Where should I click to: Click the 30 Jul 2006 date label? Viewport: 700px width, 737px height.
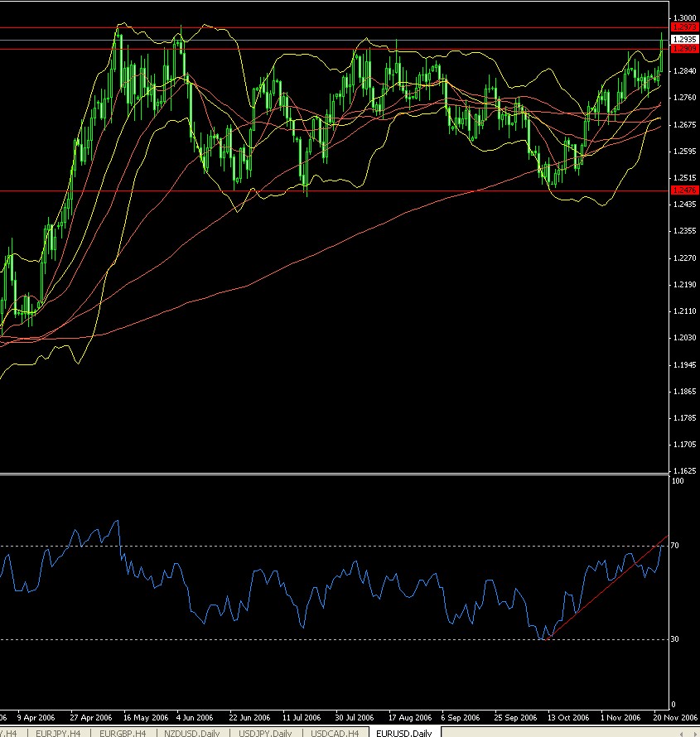click(x=354, y=718)
